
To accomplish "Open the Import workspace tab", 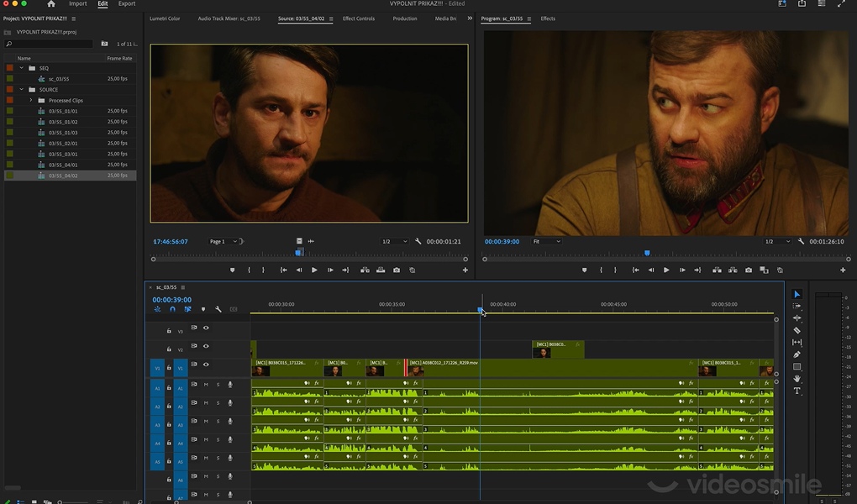I will (x=77, y=4).
